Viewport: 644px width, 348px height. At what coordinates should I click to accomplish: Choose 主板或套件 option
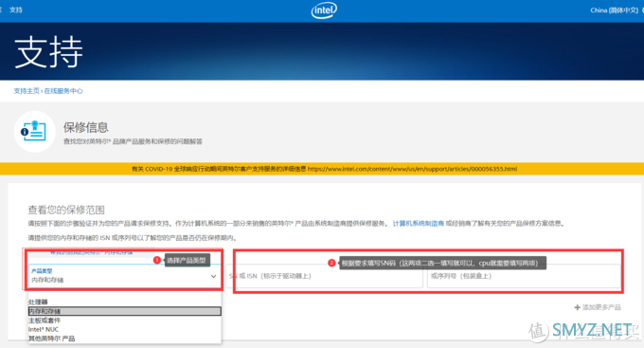click(x=125, y=321)
